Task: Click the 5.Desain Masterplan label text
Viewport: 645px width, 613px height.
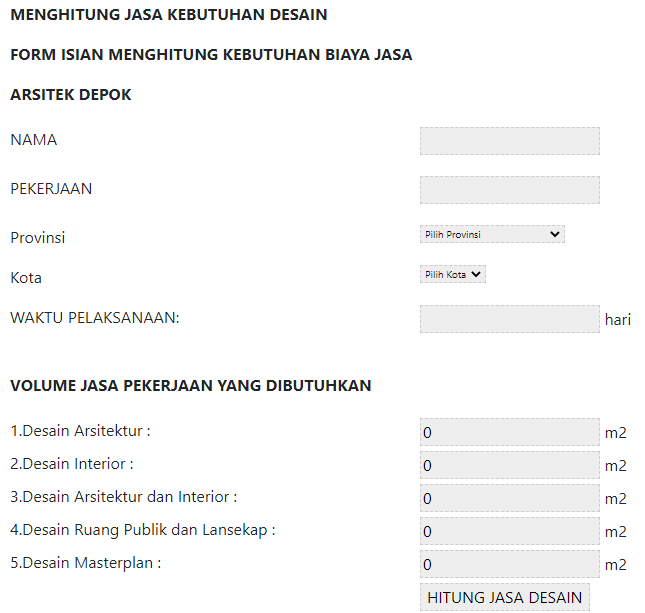Action: pos(85,563)
